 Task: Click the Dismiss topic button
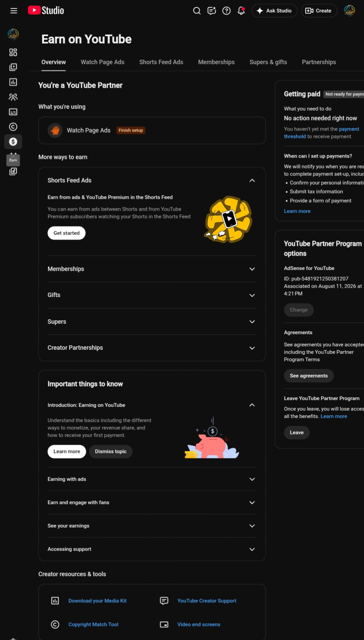[111, 452]
